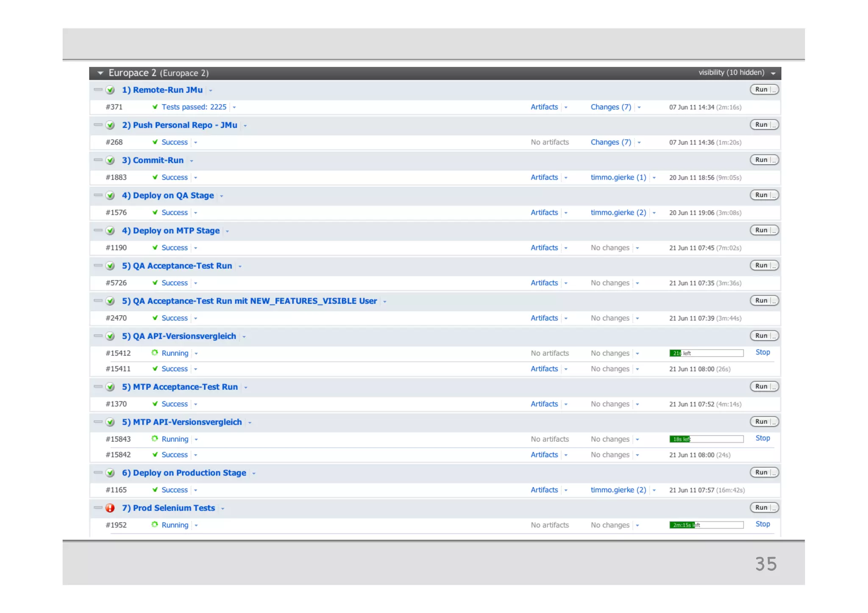Click progress bar of build #1952
This screenshot has height=613, width=868.
pos(706,525)
